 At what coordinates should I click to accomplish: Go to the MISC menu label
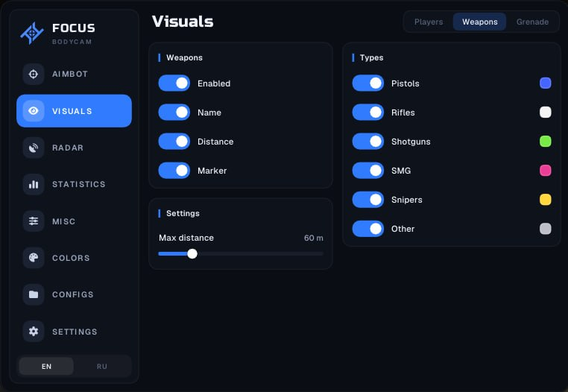tap(64, 221)
